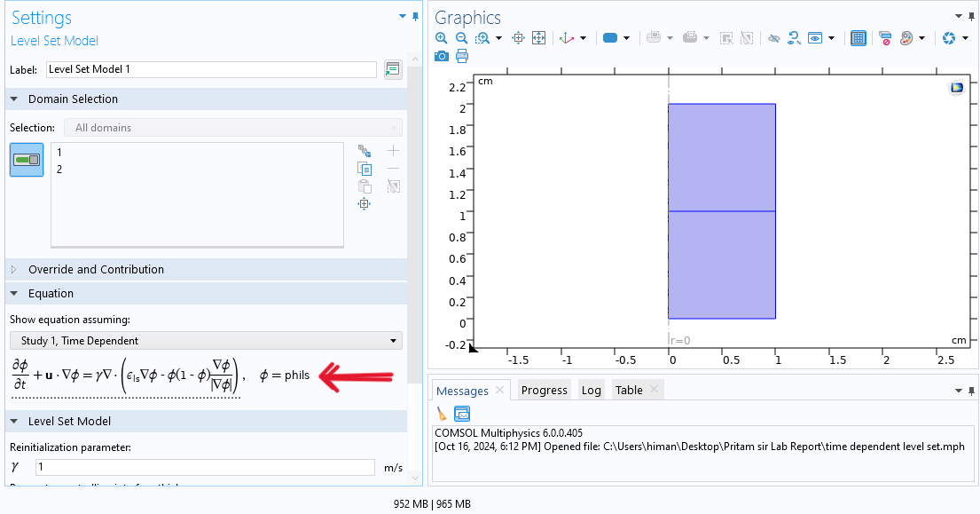Click the Copy Selection icon

[x=364, y=169]
